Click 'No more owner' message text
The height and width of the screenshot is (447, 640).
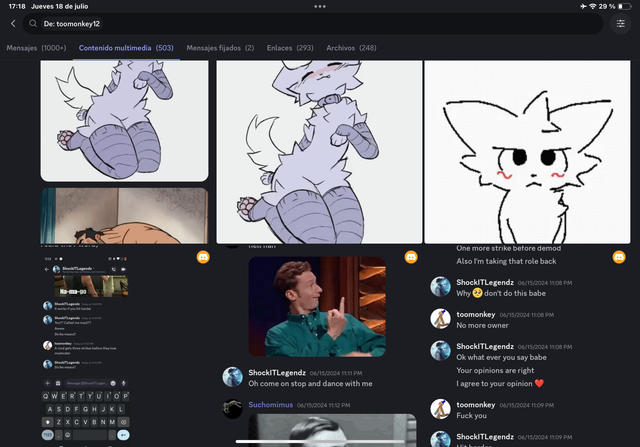coord(482,325)
